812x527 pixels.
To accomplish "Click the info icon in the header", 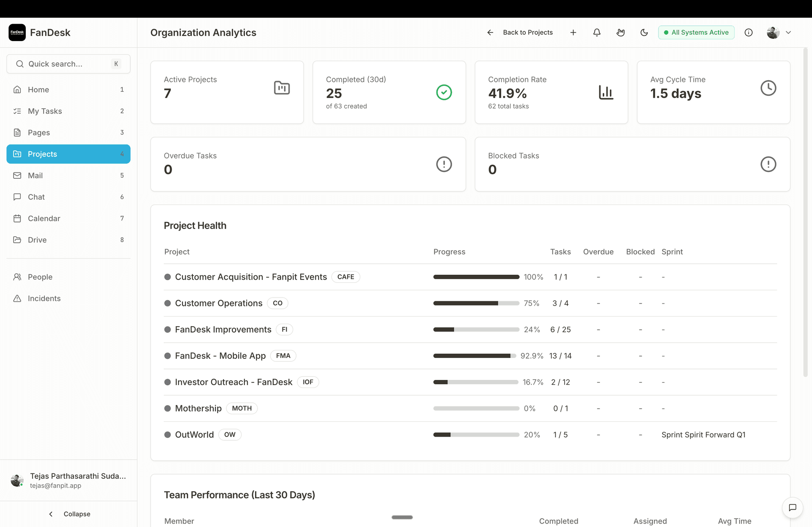I will click(x=749, y=32).
